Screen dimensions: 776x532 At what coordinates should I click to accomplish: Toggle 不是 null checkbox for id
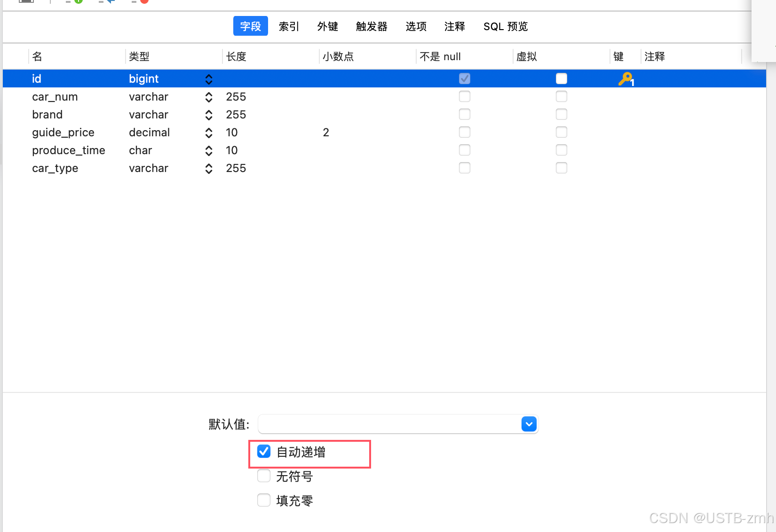[x=465, y=78]
